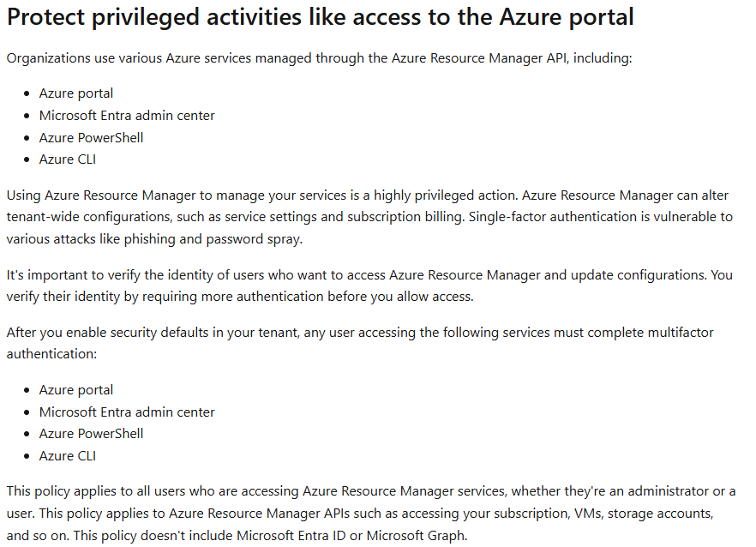The height and width of the screenshot is (547, 756).
Task: Click first 'Azure CLI' bullet item
Action: coord(68,159)
